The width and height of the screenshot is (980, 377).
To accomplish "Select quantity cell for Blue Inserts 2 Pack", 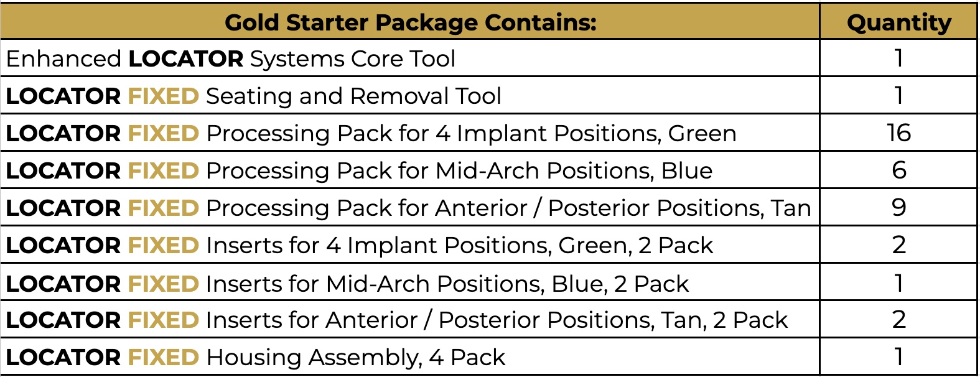I will click(899, 283).
